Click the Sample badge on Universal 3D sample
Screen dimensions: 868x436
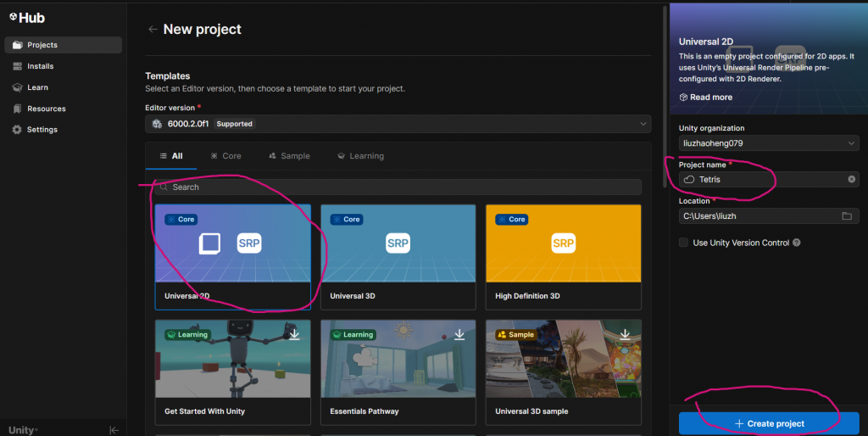click(516, 334)
